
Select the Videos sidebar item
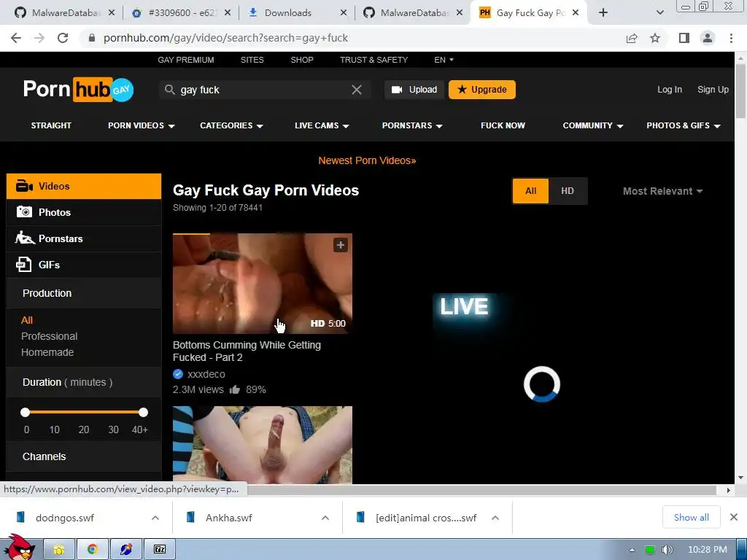pyautogui.click(x=84, y=186)
